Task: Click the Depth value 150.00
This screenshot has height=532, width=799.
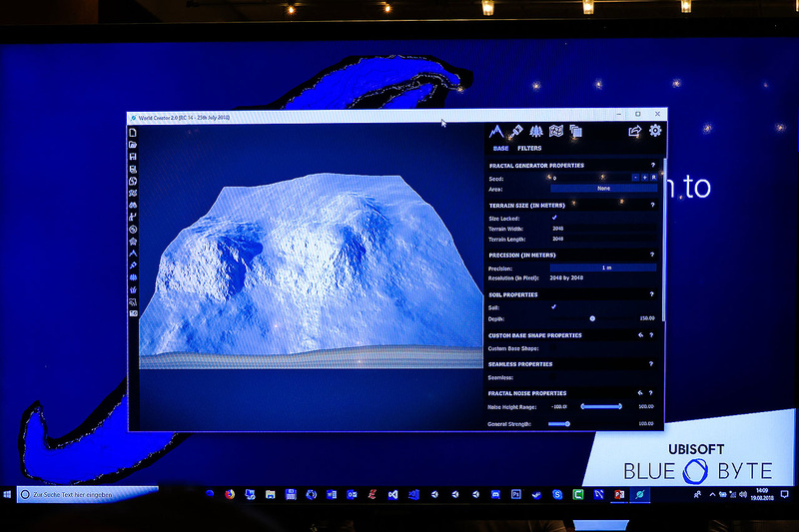Action: 647,318
